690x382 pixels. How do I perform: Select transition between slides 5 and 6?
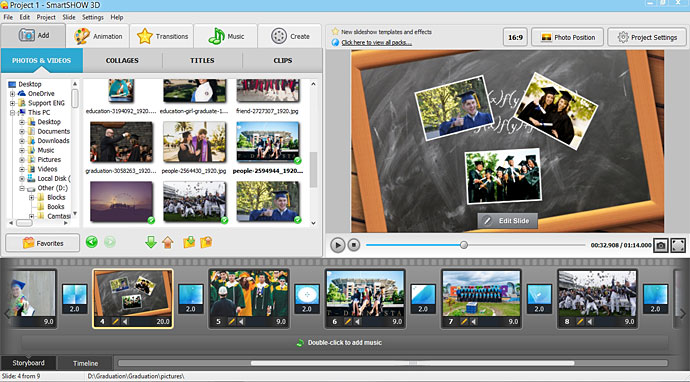(x=307, y=299)
